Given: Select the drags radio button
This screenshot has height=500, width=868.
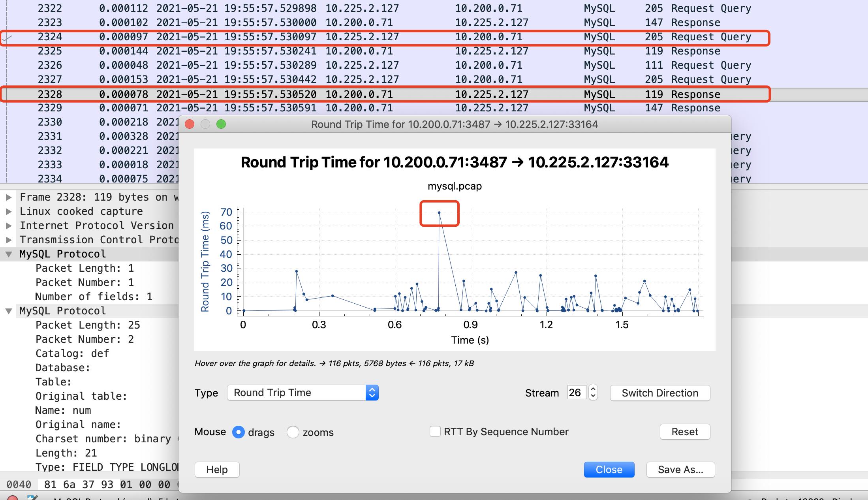Looking at the screenshot, I should (239, 431).
